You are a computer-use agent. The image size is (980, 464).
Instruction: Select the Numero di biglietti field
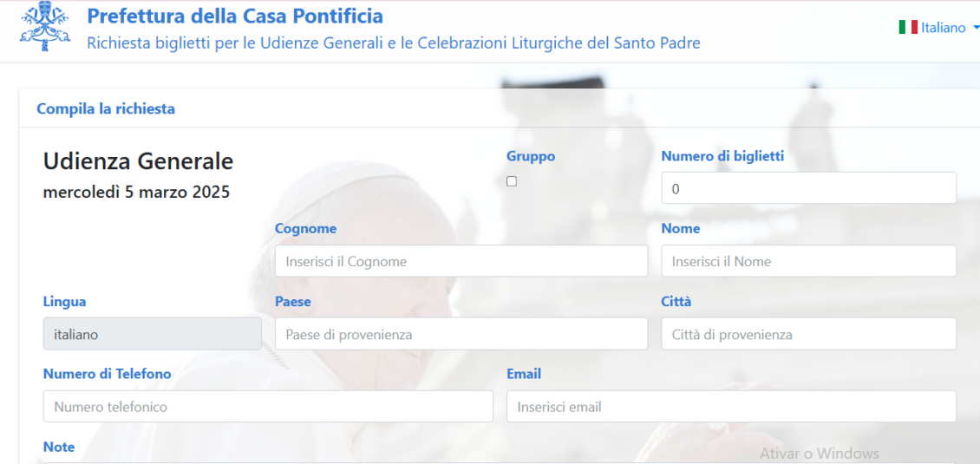pyautogui.click(x=809, y=187)
